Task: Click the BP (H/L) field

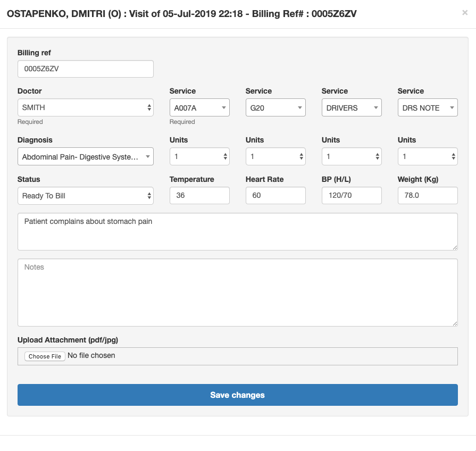Action: [x=352, y=196]
